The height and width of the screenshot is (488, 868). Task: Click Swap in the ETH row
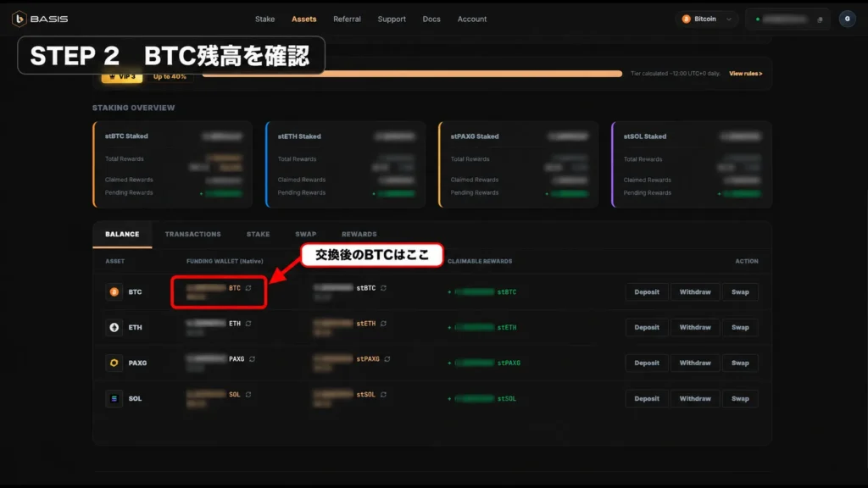coord(740,327)
